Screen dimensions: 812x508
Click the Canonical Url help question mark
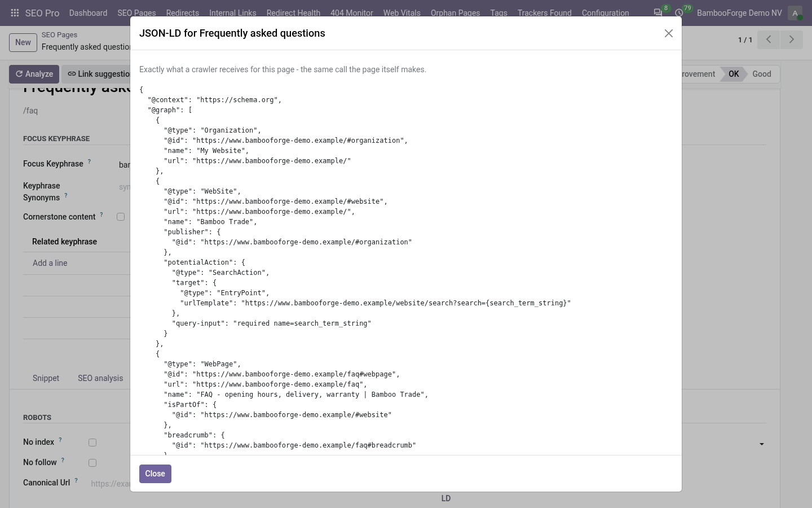tap(76, 481)
